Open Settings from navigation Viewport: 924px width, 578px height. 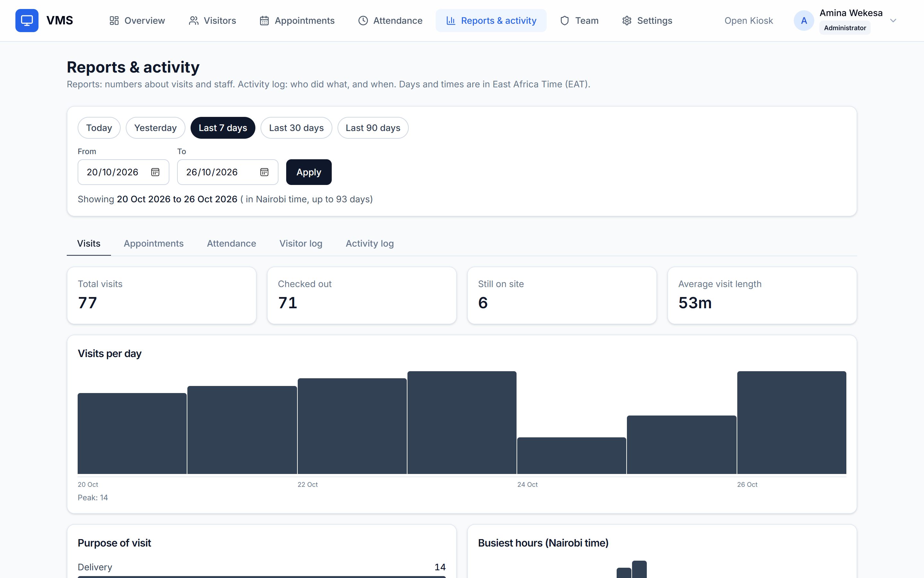[647, 21]
